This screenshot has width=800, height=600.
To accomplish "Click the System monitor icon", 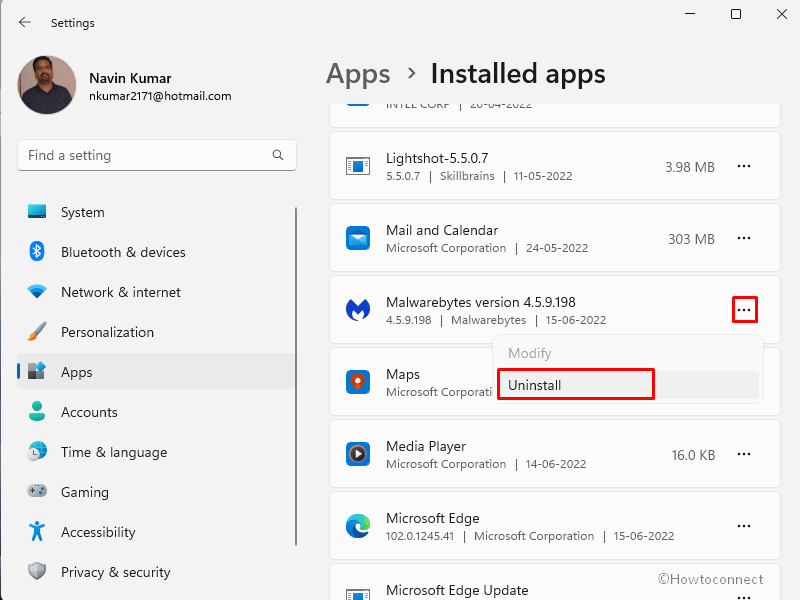I will (37, 211).
